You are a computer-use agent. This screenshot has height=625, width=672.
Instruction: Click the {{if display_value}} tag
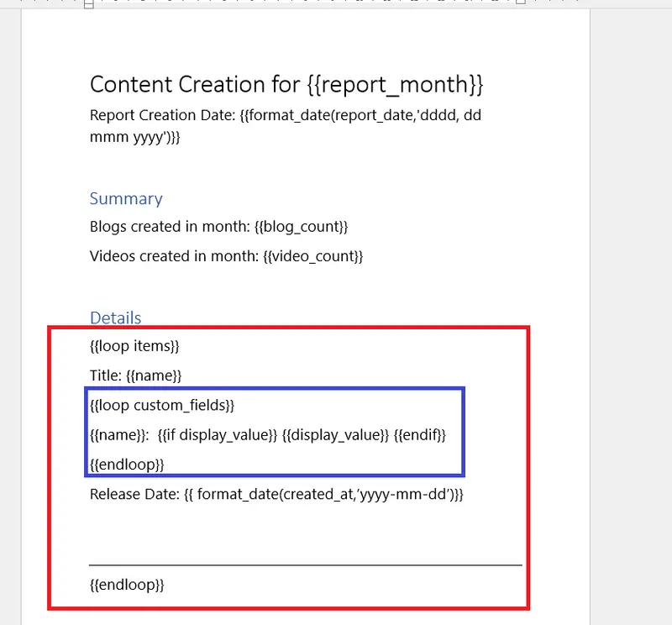point(218,435)
